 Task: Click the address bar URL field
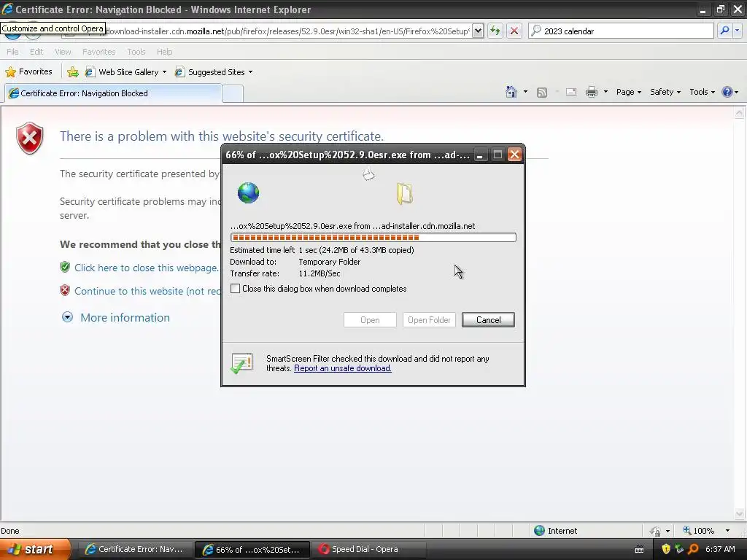pyautogui.click(x=286, y=31)
